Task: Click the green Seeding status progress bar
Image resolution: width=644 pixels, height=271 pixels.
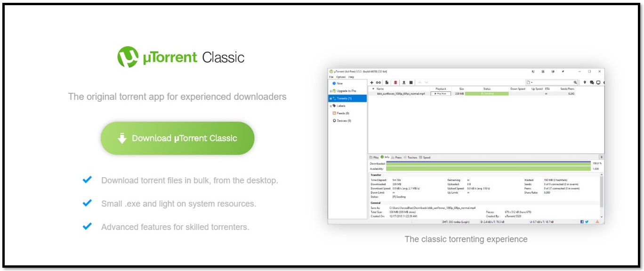Action: 487,93
